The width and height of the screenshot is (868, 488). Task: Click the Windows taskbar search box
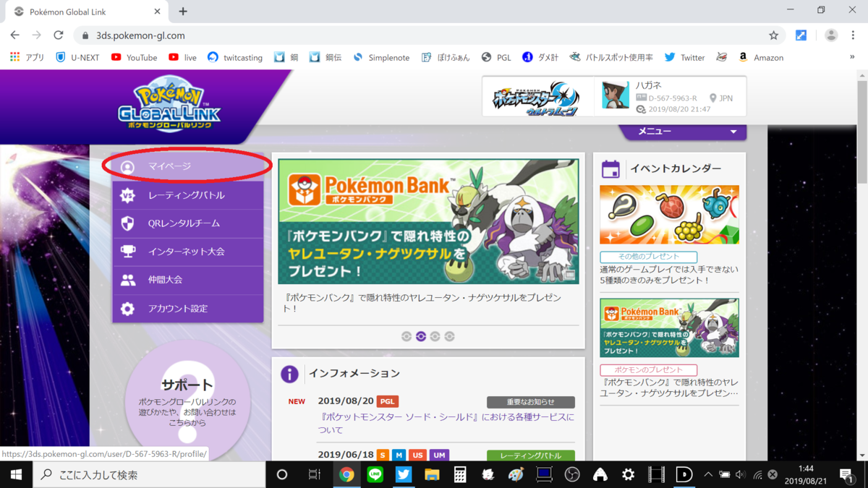coord(150,474)
